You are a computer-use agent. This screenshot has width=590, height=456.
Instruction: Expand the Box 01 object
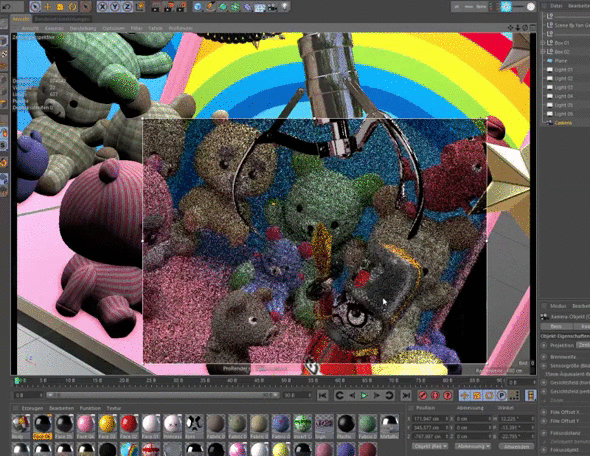click(543, 43)
